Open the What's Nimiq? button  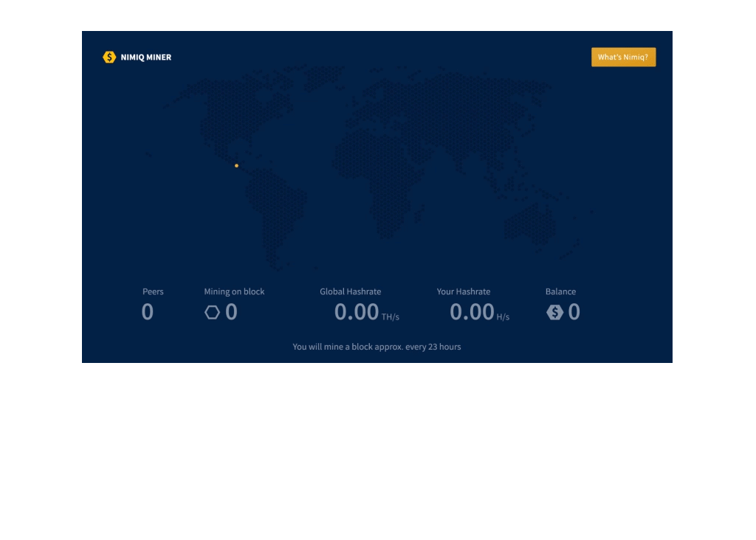pyautogui.click(x=623, y=58)
